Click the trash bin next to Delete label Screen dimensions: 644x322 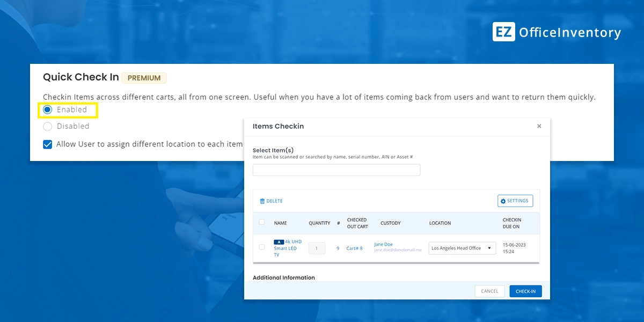[x=261, y=201]
